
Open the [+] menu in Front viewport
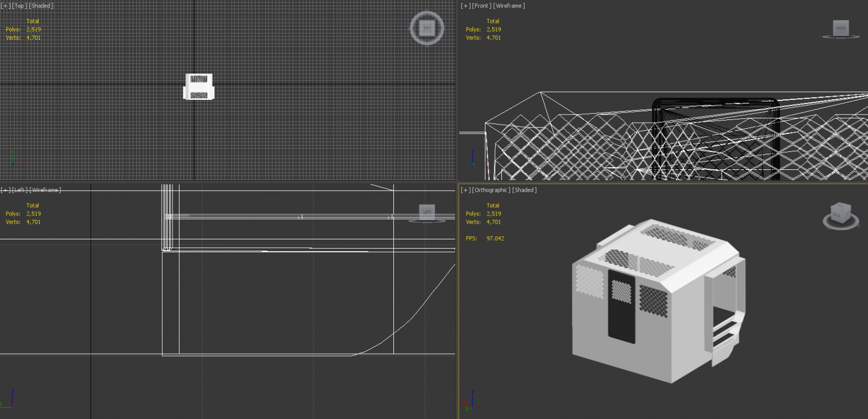465,6
